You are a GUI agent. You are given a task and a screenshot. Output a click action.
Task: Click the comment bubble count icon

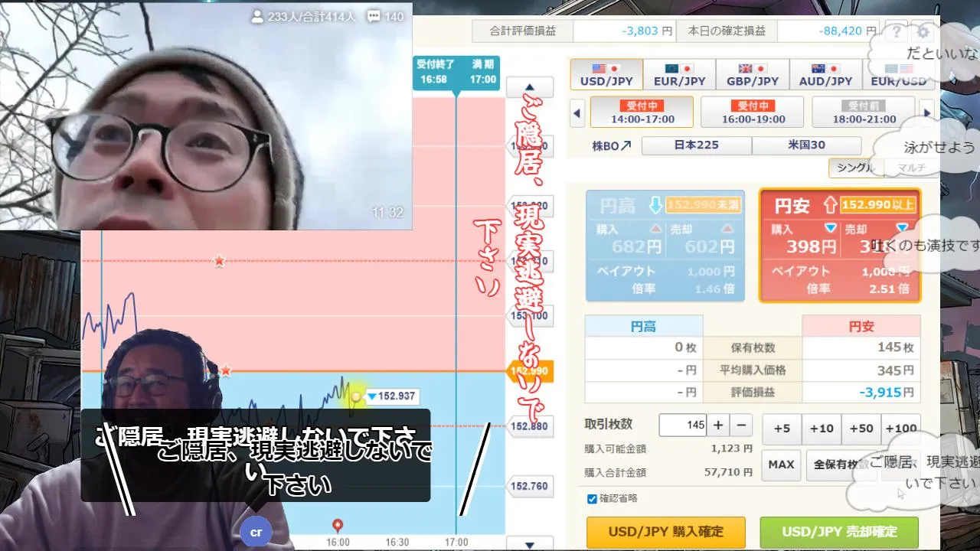coord(374,16)
